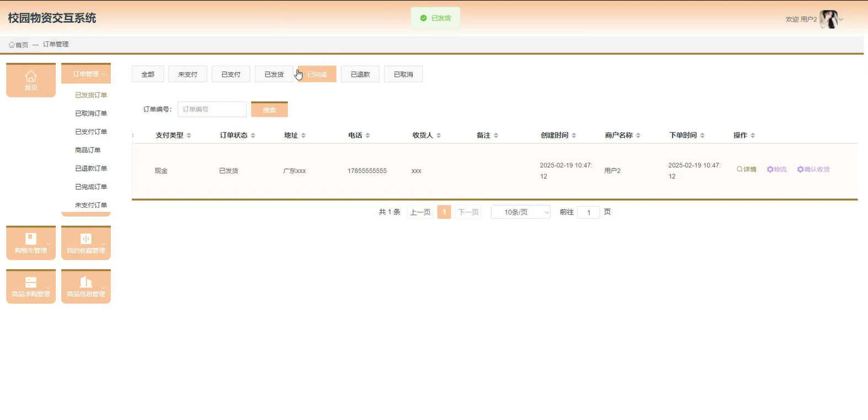868x420 pixels.
Task: Open the 已退款订单 submenu item
Action: (x=91, y=168)
